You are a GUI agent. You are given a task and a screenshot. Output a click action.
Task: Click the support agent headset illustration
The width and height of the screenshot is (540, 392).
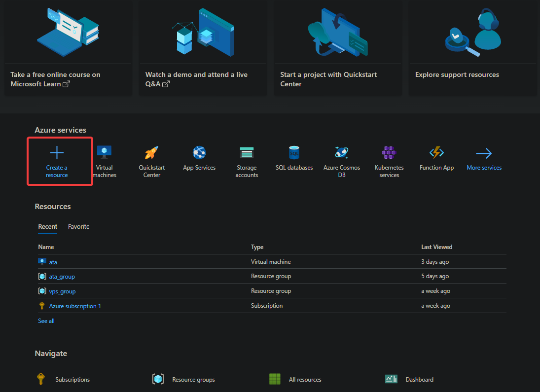[473, 32]
